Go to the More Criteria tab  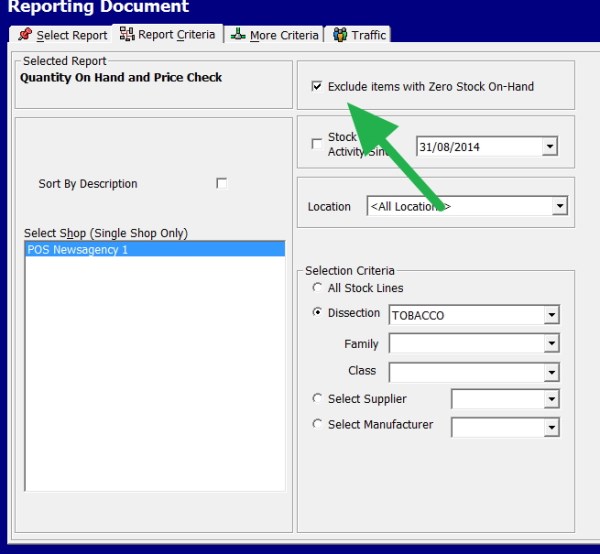click(274, 34)
